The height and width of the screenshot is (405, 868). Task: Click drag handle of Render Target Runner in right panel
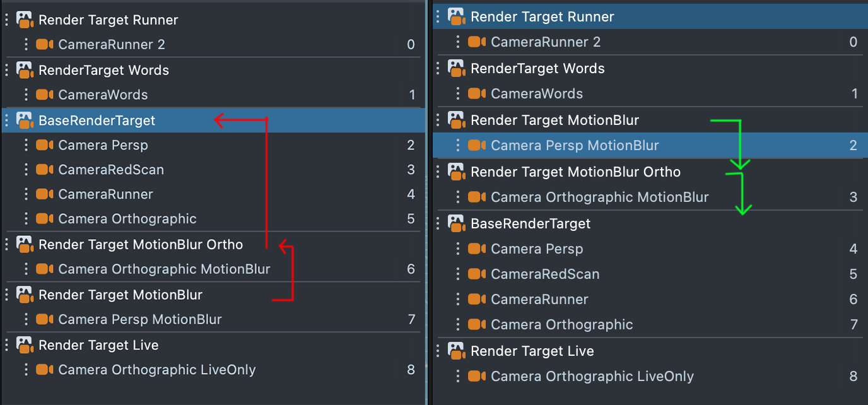tap(438, 16)
